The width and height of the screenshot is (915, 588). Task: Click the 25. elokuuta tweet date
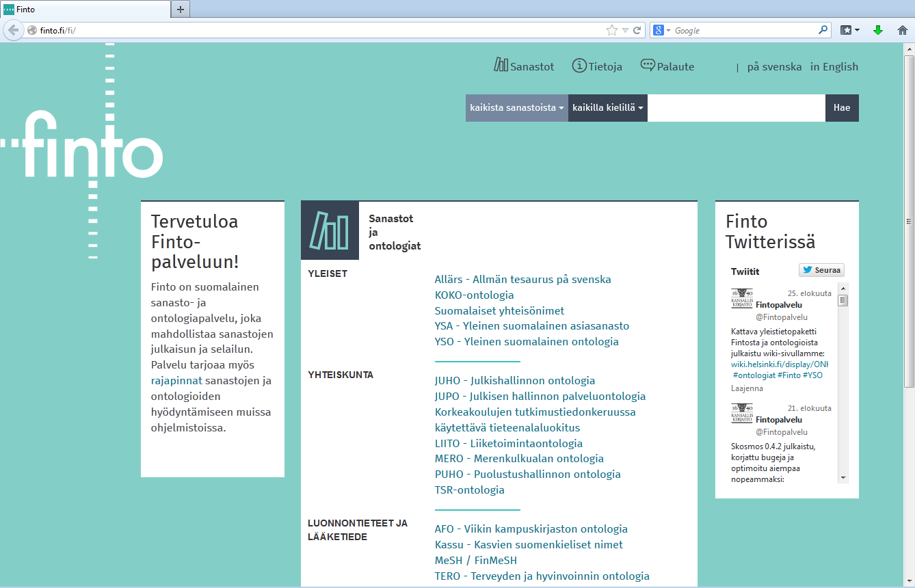pos(810,293)
